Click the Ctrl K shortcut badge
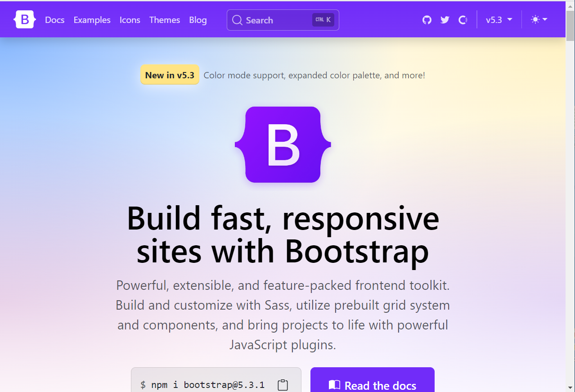Screen dimensions: 575x392 tap(323, 20)
